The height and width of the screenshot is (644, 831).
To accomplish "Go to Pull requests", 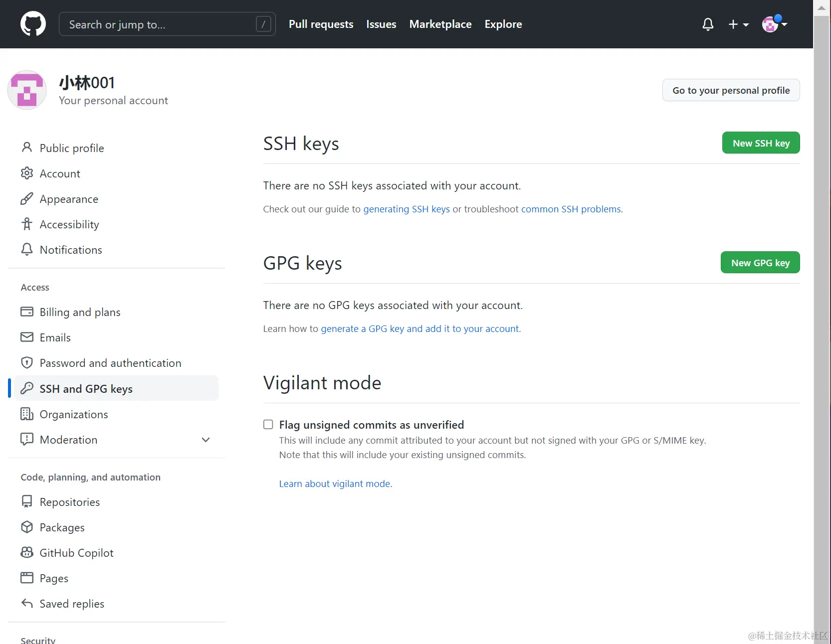I will (x=321, y=24).
